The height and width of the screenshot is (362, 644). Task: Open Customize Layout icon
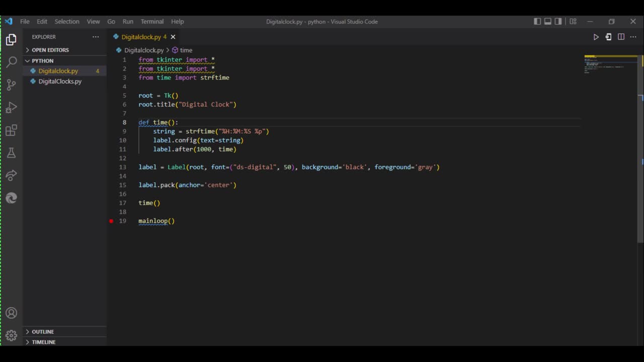(x=573, y=21)
